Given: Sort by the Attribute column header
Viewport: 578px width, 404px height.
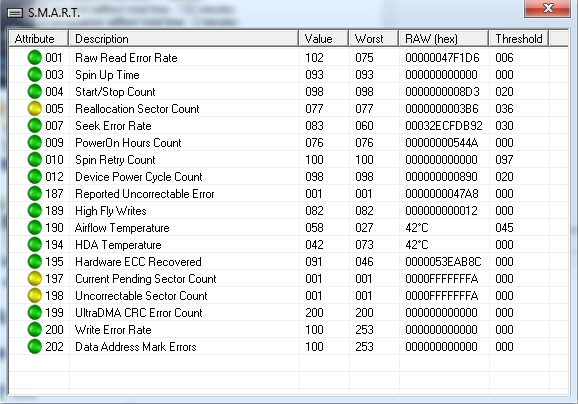Looking at the screenshot, I should coord(39,38).
